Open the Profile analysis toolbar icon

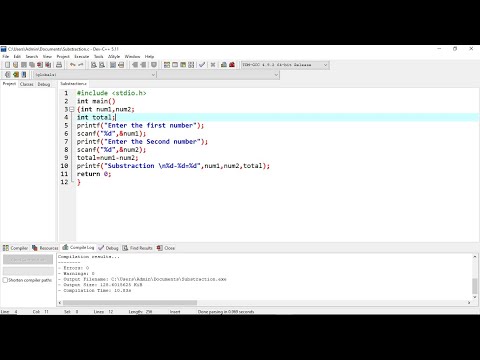tap(224, 65)
